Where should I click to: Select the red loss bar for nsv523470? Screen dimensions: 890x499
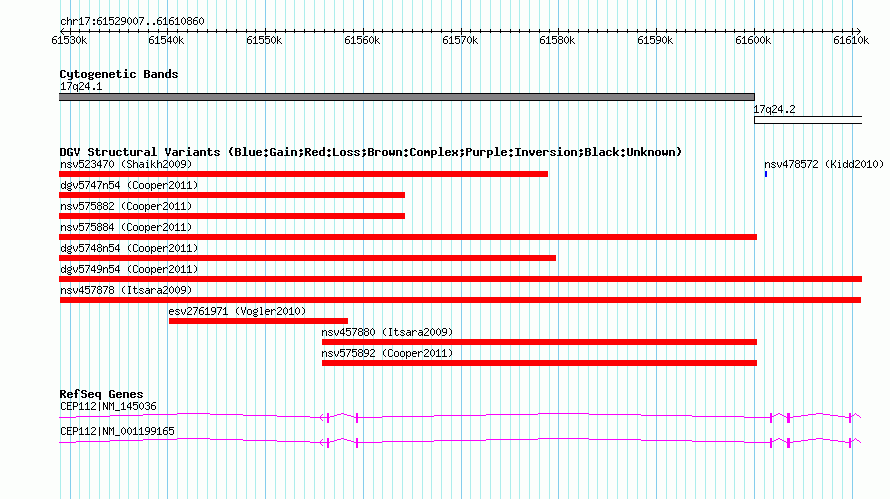point(304,174)
